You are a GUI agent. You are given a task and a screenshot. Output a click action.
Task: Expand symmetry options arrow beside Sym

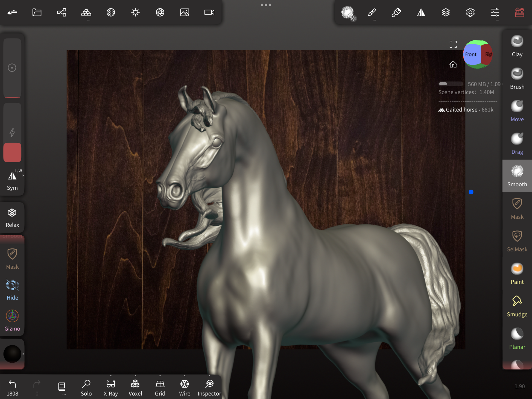pyautogui.click(x=23, y=176)
